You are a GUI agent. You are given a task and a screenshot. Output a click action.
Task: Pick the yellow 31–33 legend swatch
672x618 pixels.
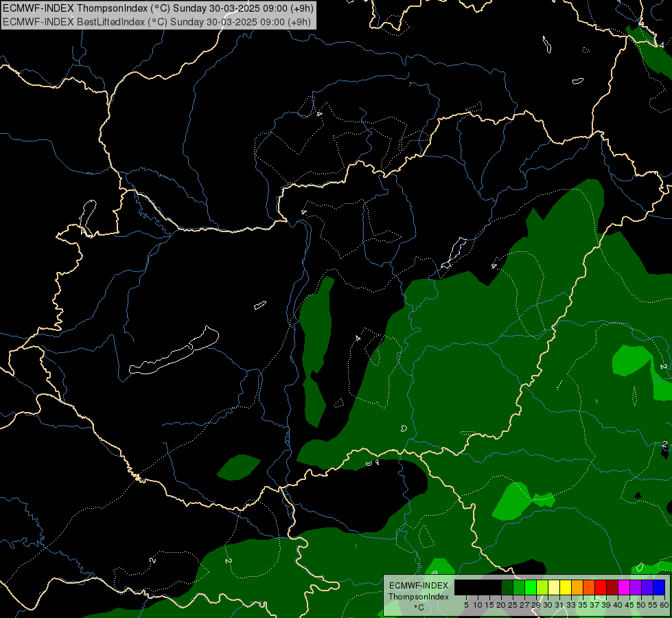(566, 587)
